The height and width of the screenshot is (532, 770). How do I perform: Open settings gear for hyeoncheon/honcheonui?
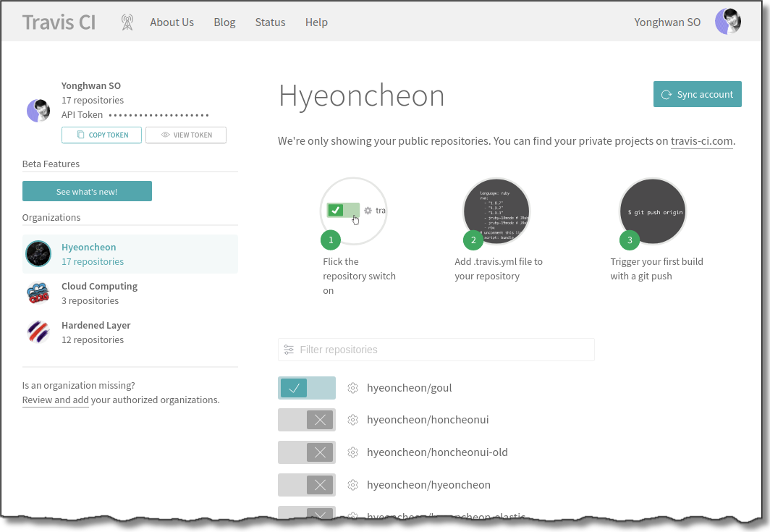(353, 420)
